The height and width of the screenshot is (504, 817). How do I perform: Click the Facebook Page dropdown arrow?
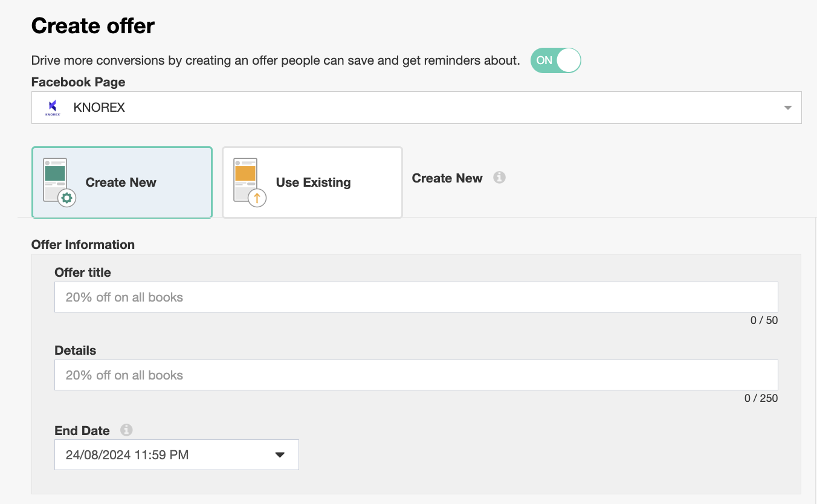[787, 108]
